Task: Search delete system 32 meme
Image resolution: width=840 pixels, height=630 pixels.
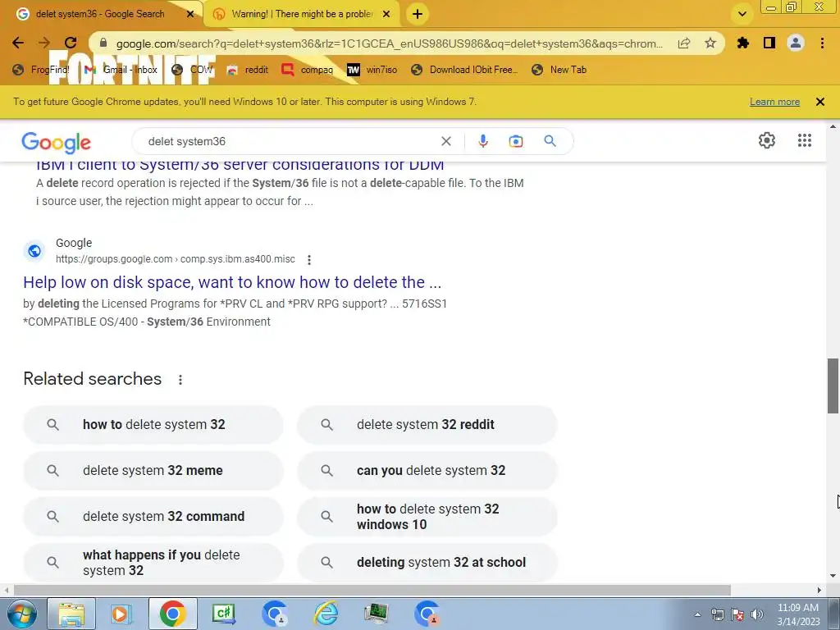Action: (153, 470)
